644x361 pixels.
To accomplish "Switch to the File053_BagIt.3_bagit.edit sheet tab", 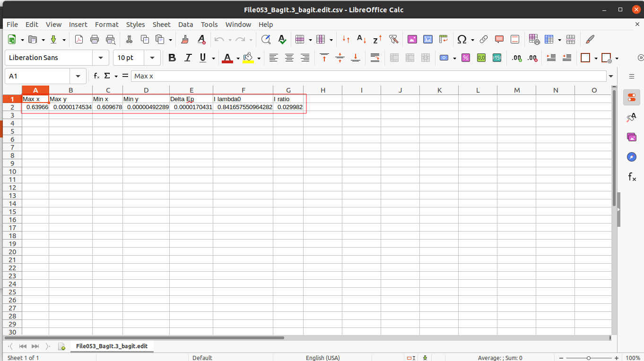I will click(112, 346).
